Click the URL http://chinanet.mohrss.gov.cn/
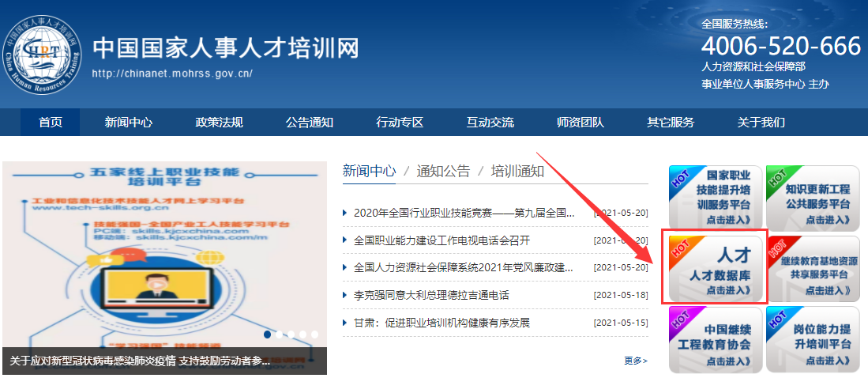The width and height of the screenshot is (868, 378). point(172,74)
